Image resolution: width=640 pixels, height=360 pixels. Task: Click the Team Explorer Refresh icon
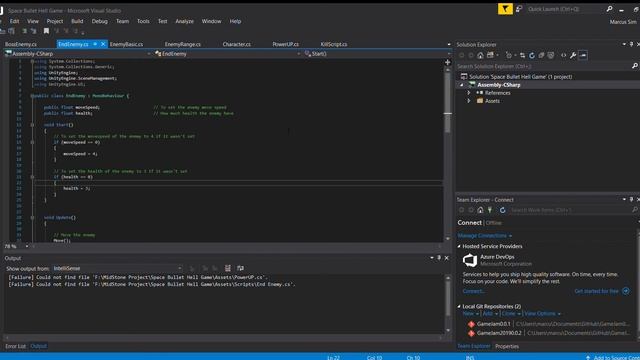coord(502,210)
